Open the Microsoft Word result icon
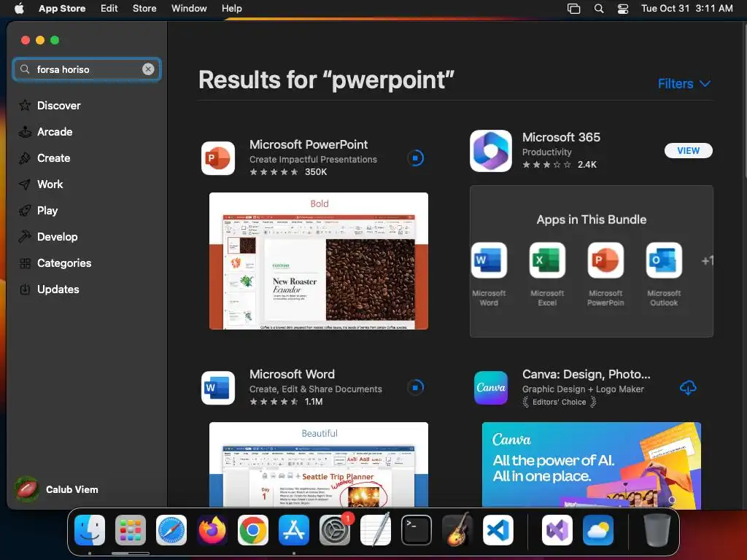 point(218,388)
